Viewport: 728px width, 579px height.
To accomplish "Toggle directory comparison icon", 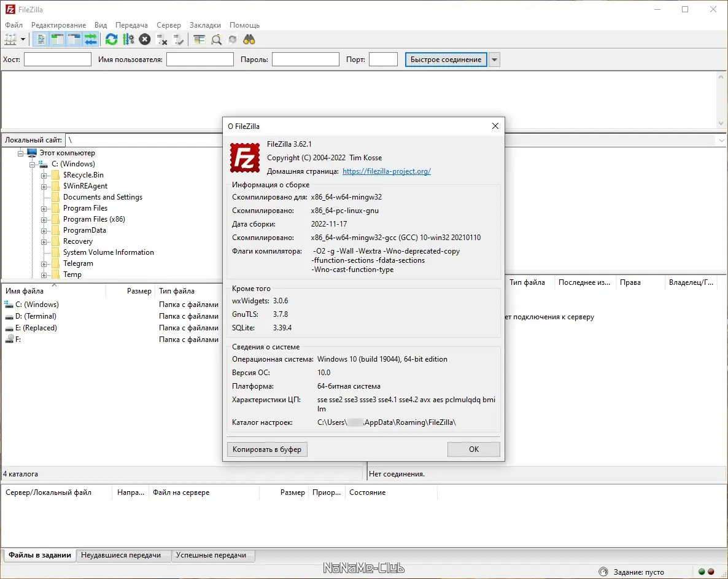I will (x=216, y=39).
